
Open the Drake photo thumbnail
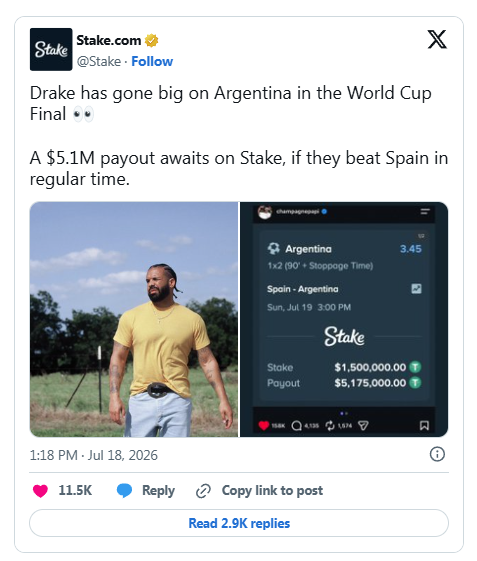[x=134, y=319]
